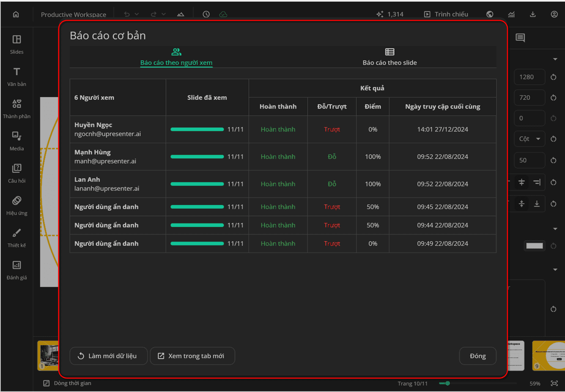Open the Media panel

pos(16,141)
